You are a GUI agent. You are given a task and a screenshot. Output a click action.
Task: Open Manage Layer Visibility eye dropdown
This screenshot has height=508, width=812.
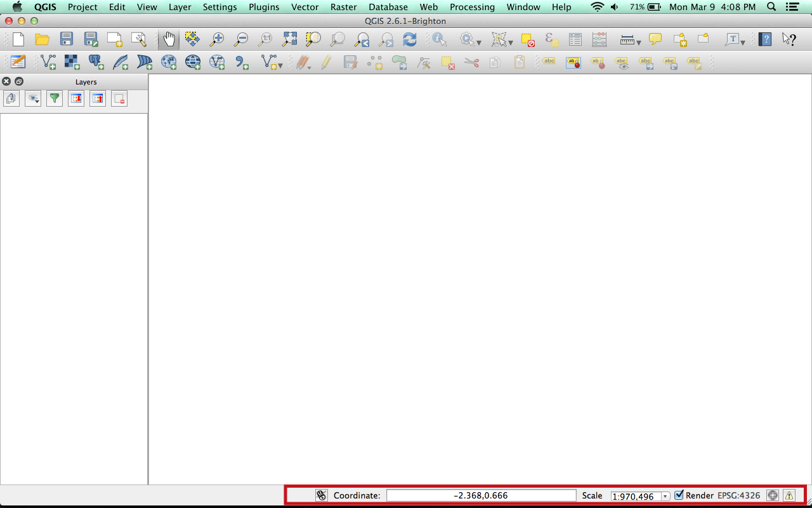(x=33, y=98)
